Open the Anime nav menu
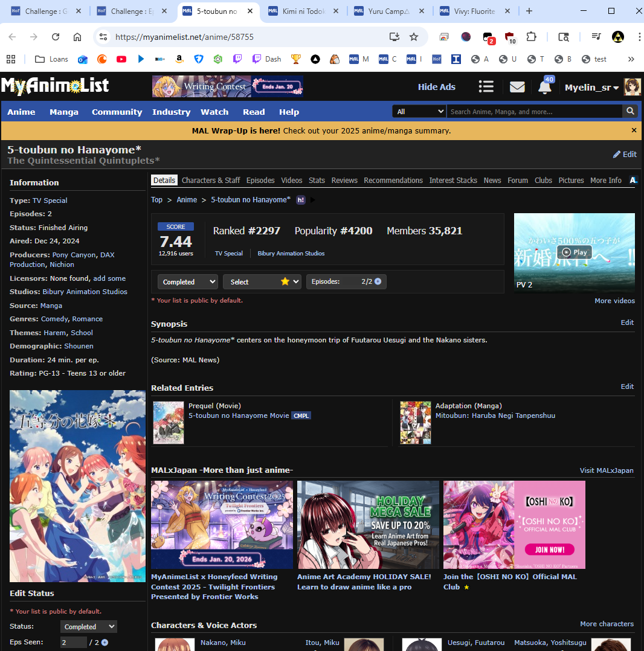This screenshot has height=651, width=644. (x=21, y=112)
